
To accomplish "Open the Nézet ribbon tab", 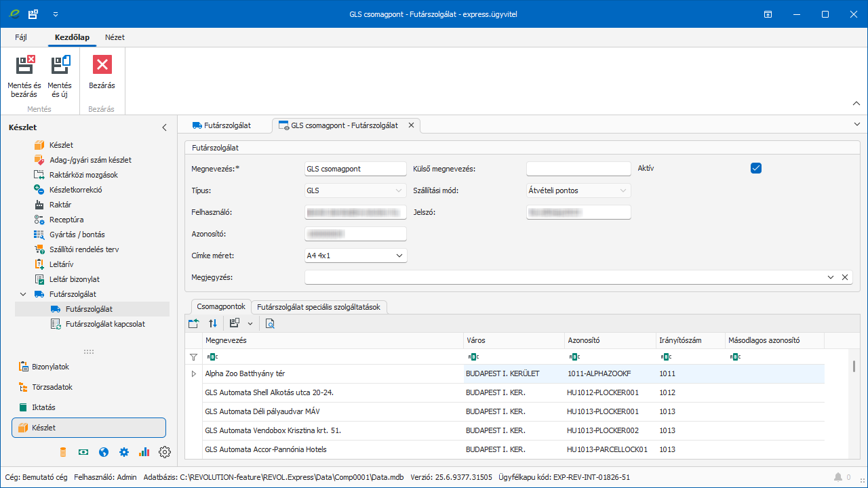I will click(114, 37).
